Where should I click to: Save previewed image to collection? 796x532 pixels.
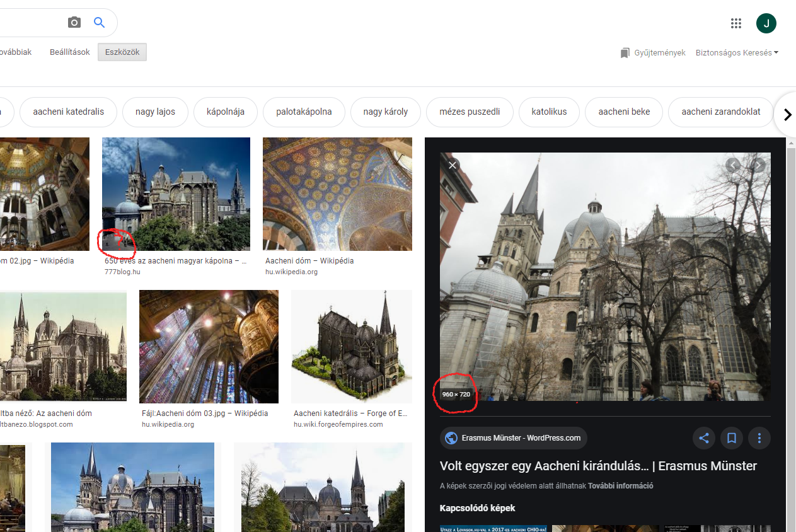pyautogui.click(x=732, y=438)
